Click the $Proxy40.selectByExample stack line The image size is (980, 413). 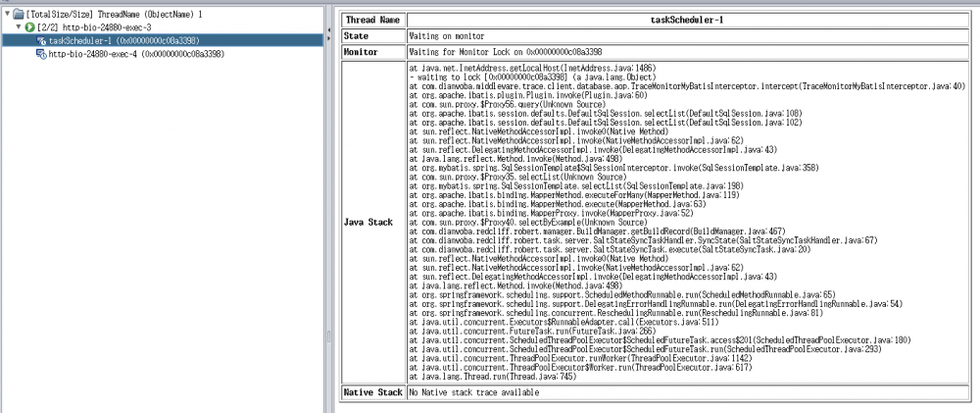coord(527,222)
